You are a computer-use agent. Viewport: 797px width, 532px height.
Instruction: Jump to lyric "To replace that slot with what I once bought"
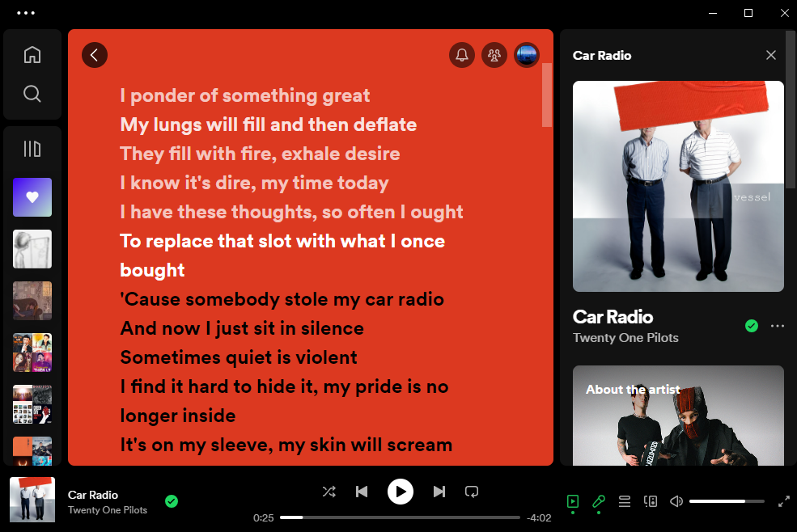click(282, 255)
